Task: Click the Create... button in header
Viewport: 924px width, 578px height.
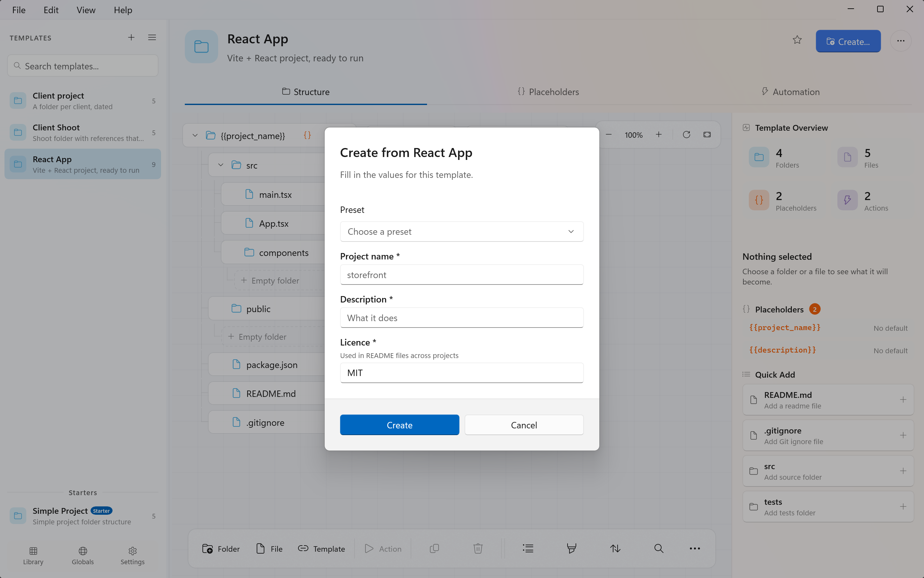Action: [848, 41]
